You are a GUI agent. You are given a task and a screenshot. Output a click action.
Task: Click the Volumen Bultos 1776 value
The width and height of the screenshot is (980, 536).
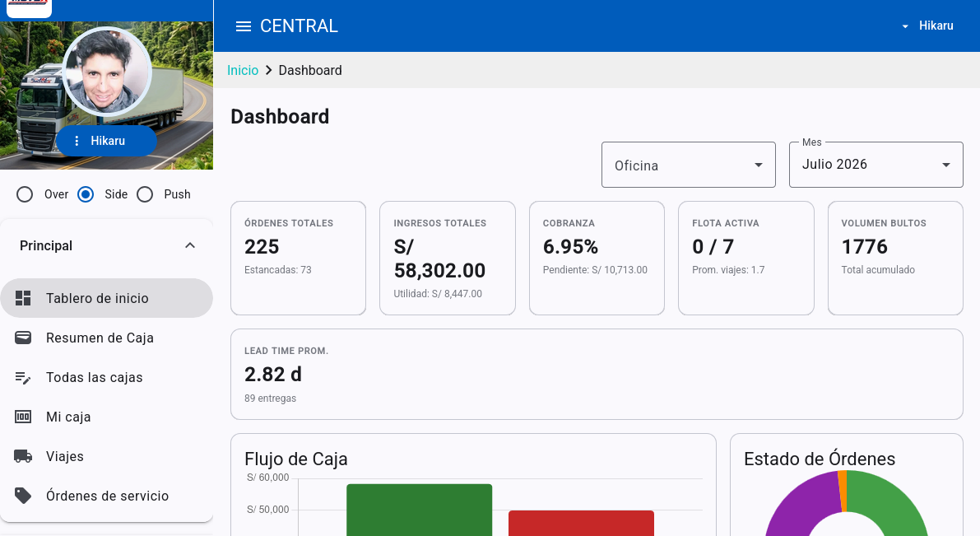point(864,247)
